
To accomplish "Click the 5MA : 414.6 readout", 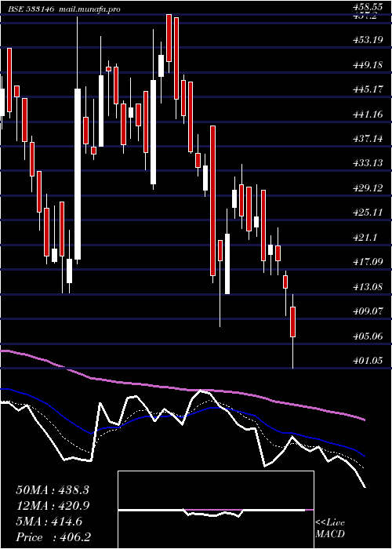I will 49,522.
